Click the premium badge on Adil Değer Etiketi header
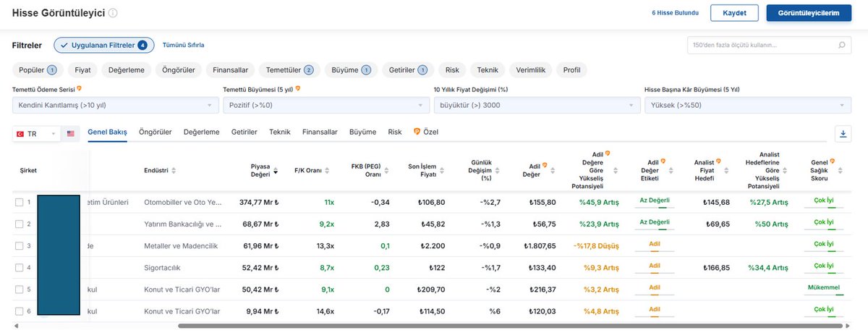The width and height of the screenshot is (868, 333). click(663, 160)
